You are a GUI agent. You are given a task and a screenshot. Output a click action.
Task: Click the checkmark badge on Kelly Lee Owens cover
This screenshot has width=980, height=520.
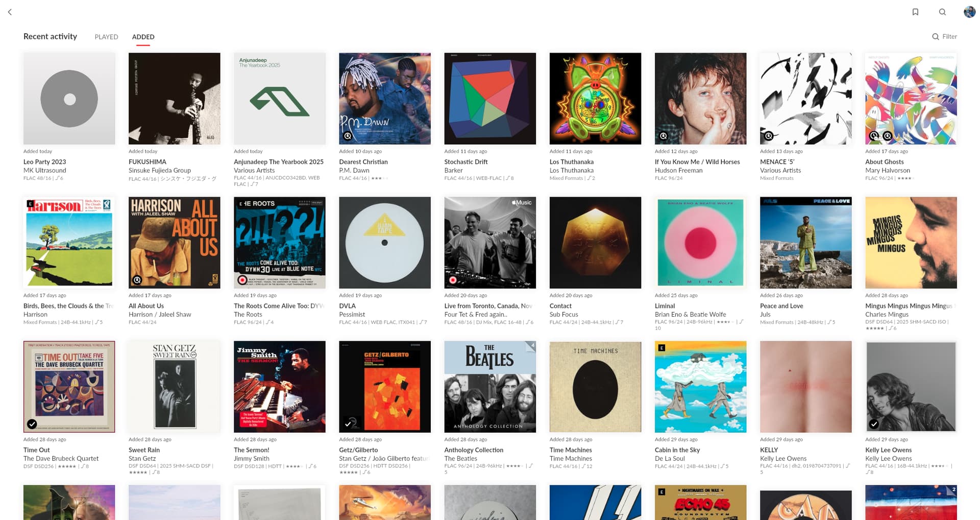click(874, 423)
